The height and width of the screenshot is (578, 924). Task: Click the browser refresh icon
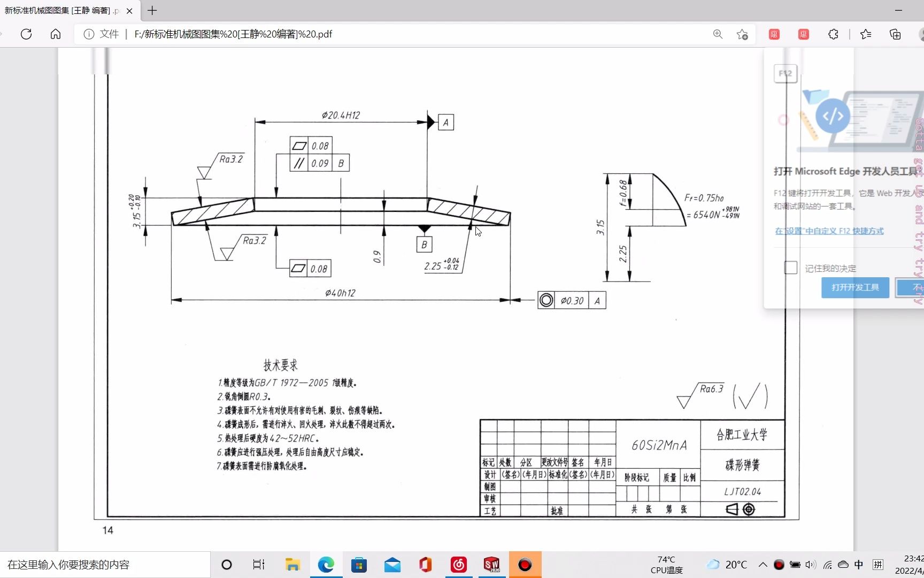tap(26, 34)
